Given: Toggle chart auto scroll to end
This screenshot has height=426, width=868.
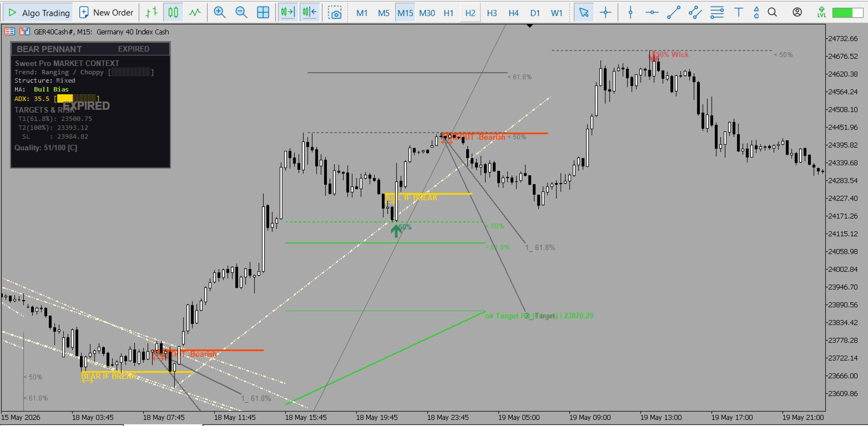Looking at the screenshot, I should (287, 12).
